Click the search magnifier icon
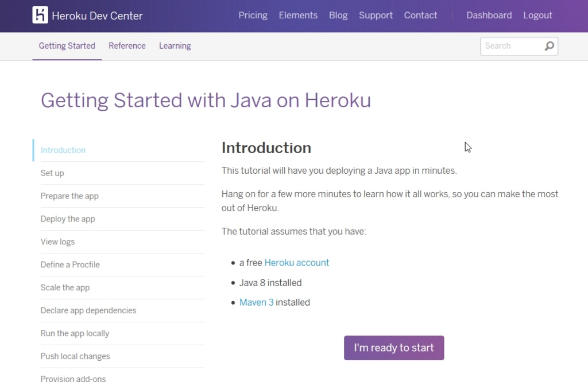588x382 pixels. click(x=550, y=46)
